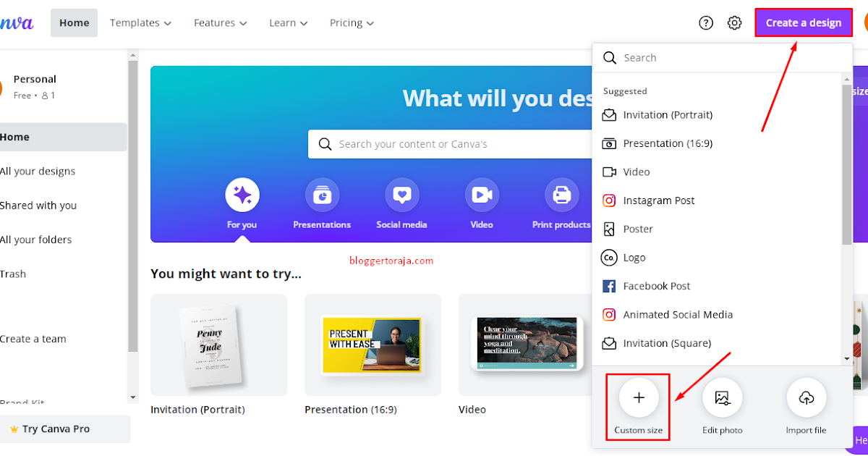Choose the Facebook Post suggestion text

(657, 286)
